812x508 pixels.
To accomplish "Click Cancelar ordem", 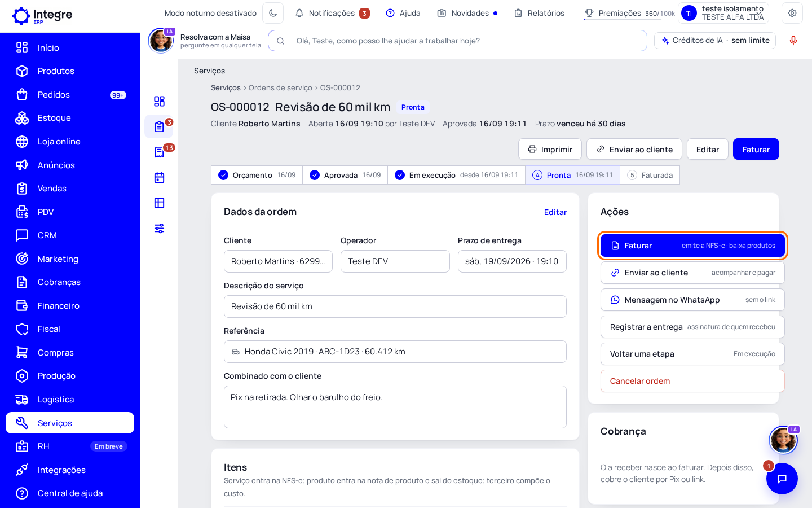I will 692,381.
